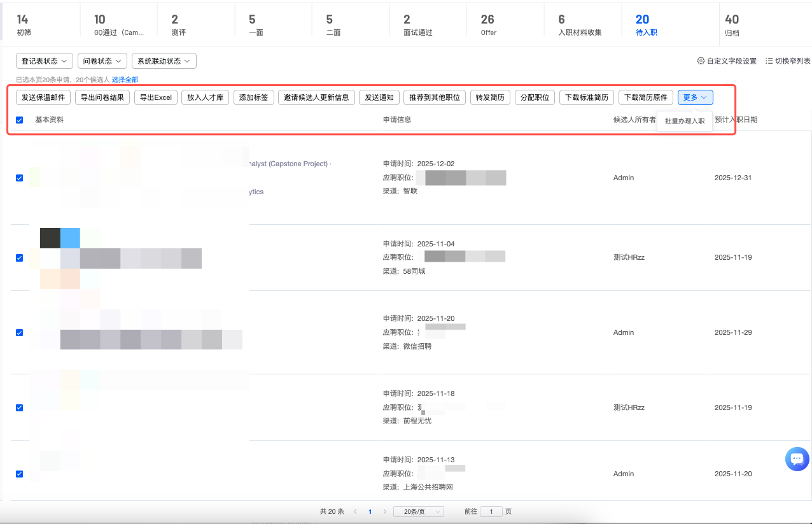Open the 20条/页 page size selector
Viewport: 812px width, 524px height.
tap(419, 511)
